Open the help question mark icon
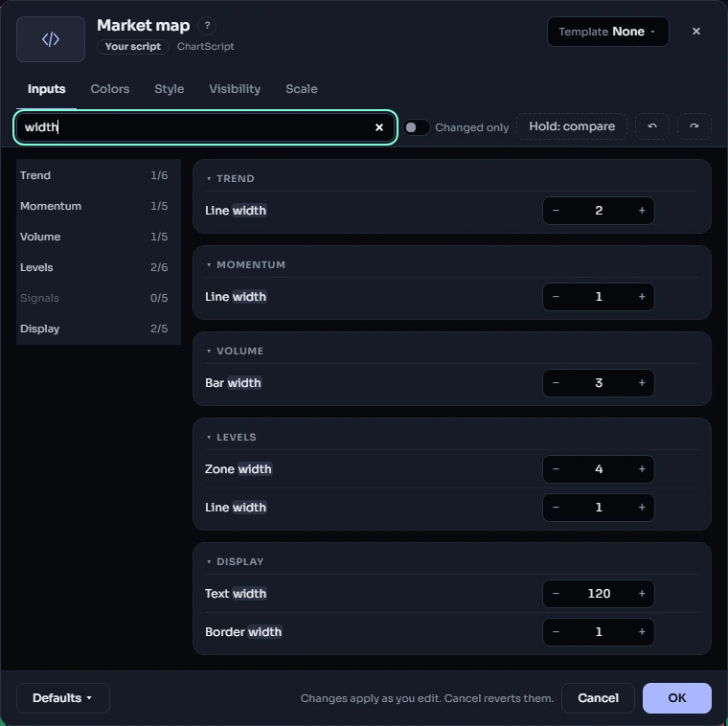The height and width of the screenshot is (726, 728). tap(207, 26)
